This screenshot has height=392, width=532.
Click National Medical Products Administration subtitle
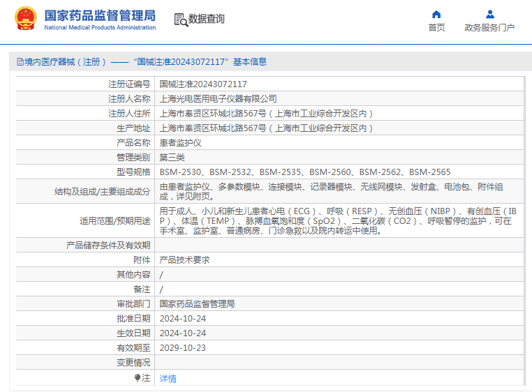click(100, 27)
